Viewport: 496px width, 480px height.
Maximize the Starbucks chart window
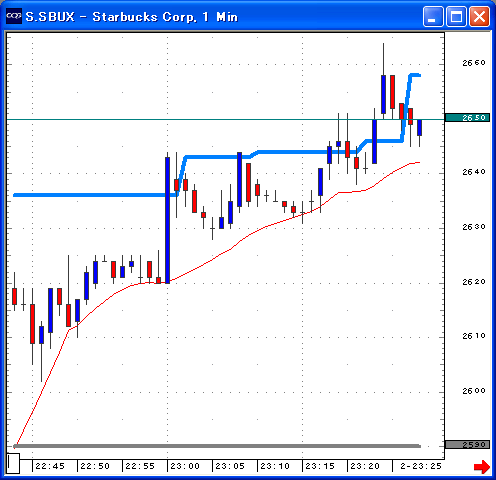(456, 16)
